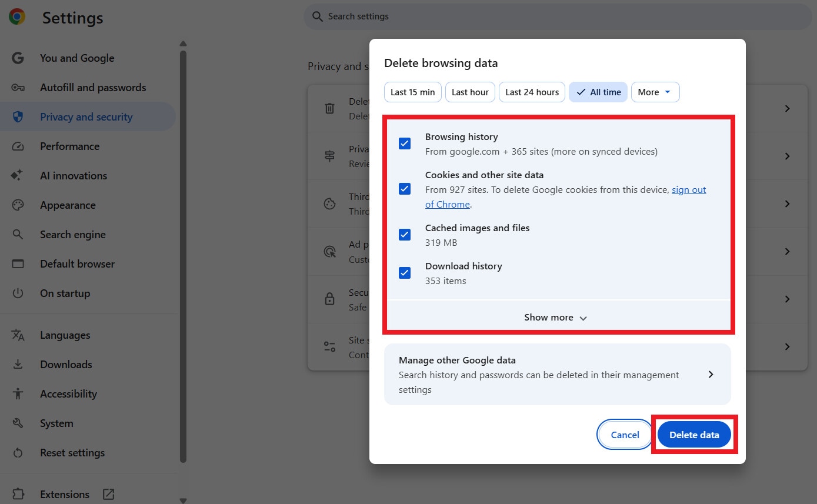The image size is (817, 504).
Task: Expand the Delete browsing data row chevron
Action: 788,109
